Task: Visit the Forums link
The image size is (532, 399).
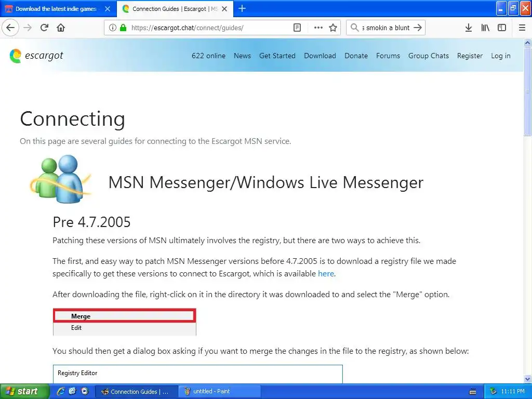Action: tap(388, 56)
